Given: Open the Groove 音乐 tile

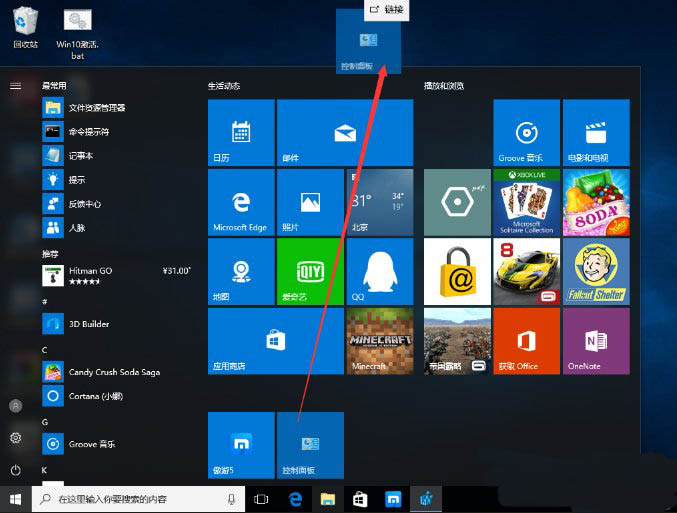Looking at the screenshot, I should (x=526, y=132).
